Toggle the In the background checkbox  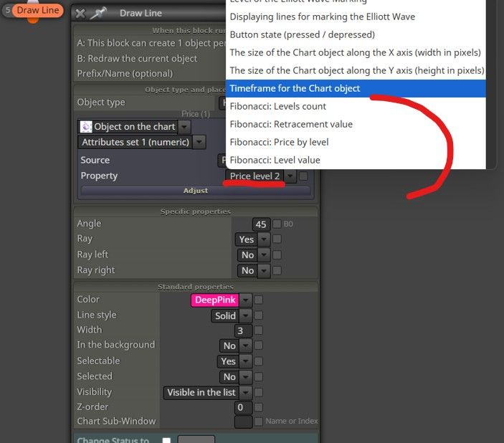(x=258, y=346)
